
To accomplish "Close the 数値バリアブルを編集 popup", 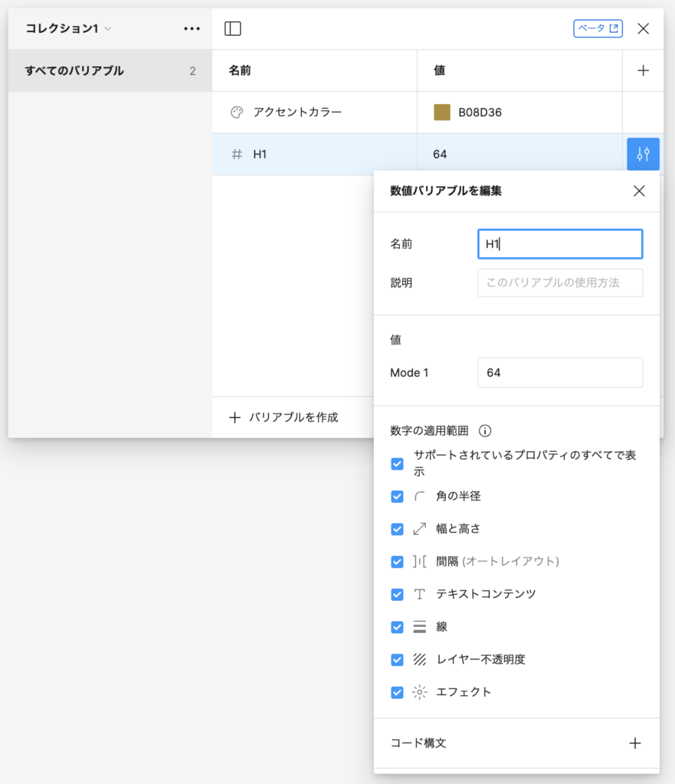I will coord(639,191).
